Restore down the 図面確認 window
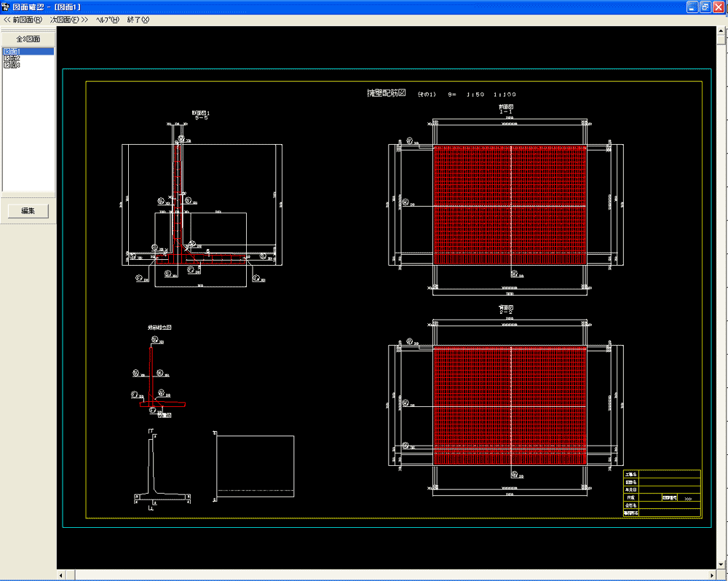Image resolution: width=728 pixels, height=581 pixels. click(x=705, y=7)
